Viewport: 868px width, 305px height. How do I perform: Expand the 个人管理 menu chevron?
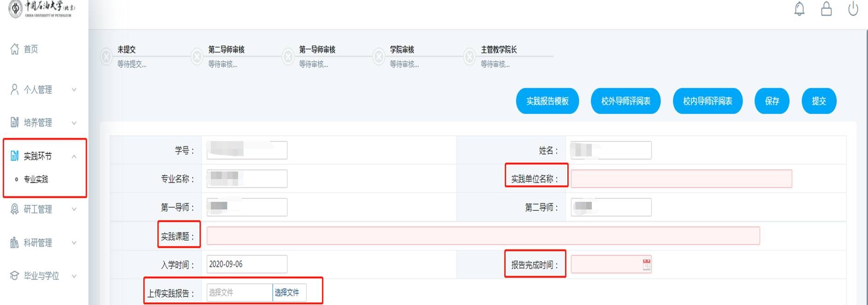pyautogui.click(x=74, y=90)
